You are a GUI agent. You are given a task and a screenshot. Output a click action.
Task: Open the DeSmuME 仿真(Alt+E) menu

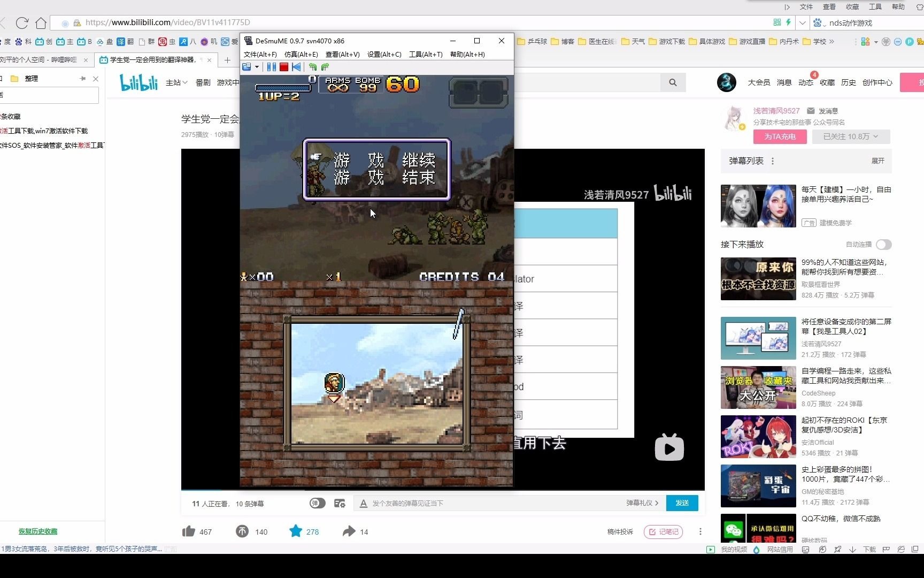301,54
